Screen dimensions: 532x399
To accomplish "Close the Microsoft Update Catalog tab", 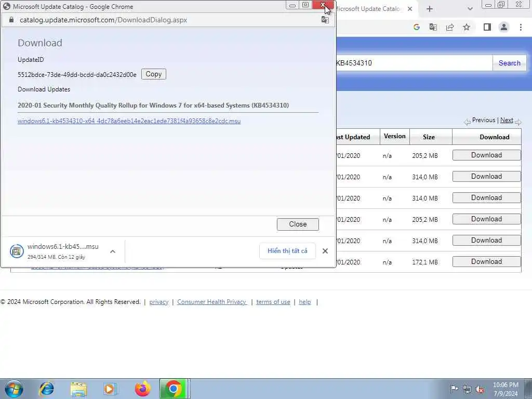I will [410, 9].
